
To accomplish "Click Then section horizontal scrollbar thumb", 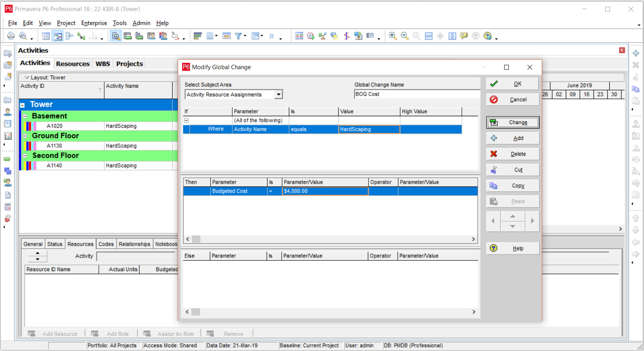I will pyautogui.click(x=196, y=239).
